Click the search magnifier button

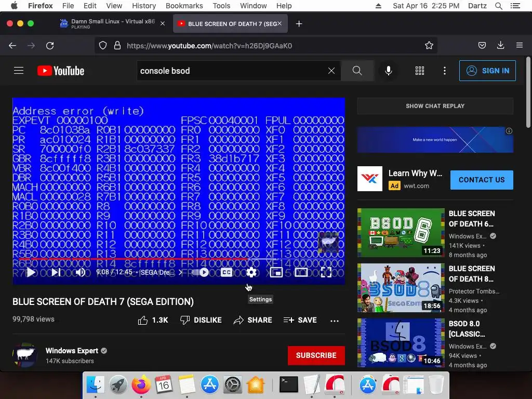357,71
